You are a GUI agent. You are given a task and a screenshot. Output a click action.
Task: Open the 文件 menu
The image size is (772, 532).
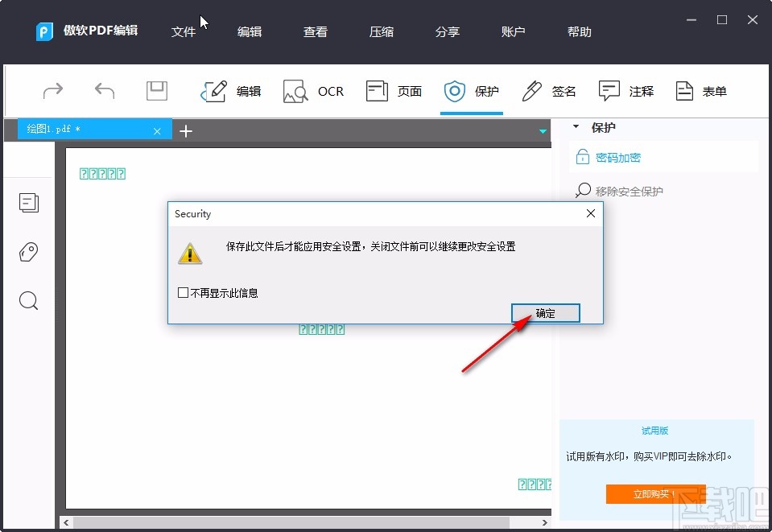tap(184, 32)
